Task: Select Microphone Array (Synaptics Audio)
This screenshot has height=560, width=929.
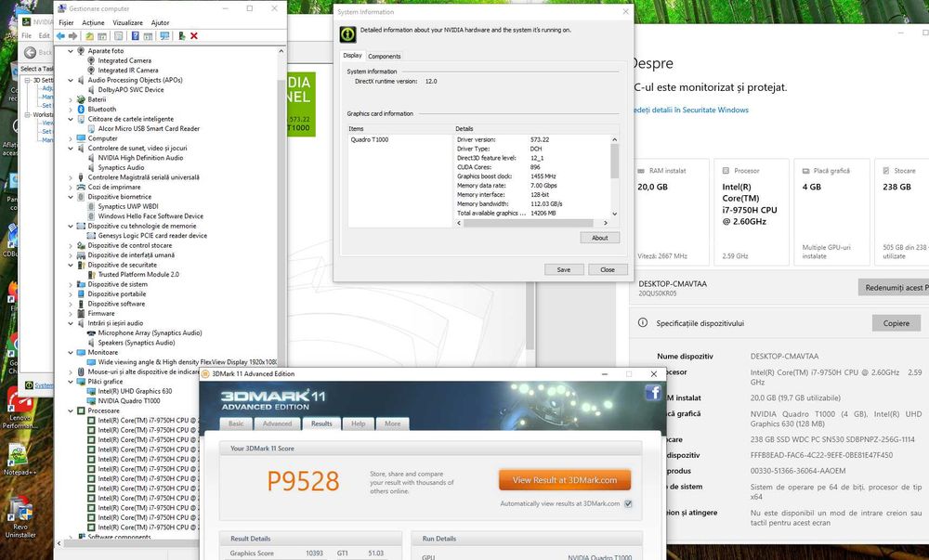Action: (x=150, y=332)
